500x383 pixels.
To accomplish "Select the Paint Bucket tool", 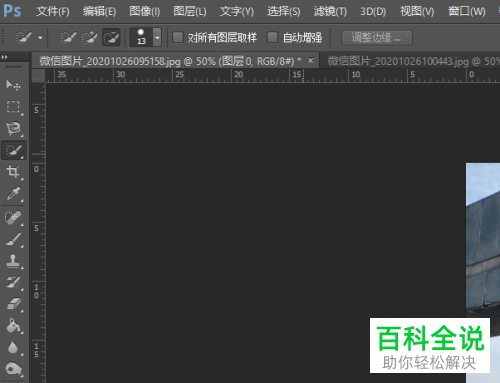I will [13, 326].
